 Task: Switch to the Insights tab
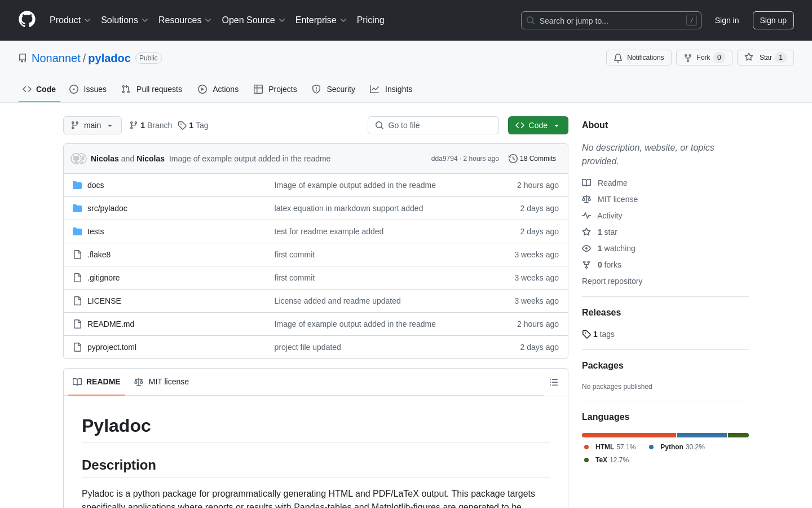(391, 89)
